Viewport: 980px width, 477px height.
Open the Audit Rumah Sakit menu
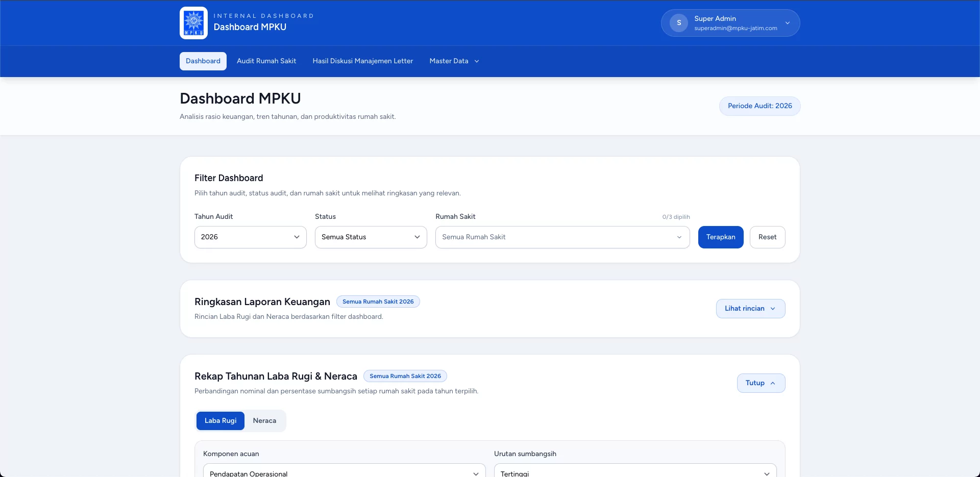click(x=266, y=61)
